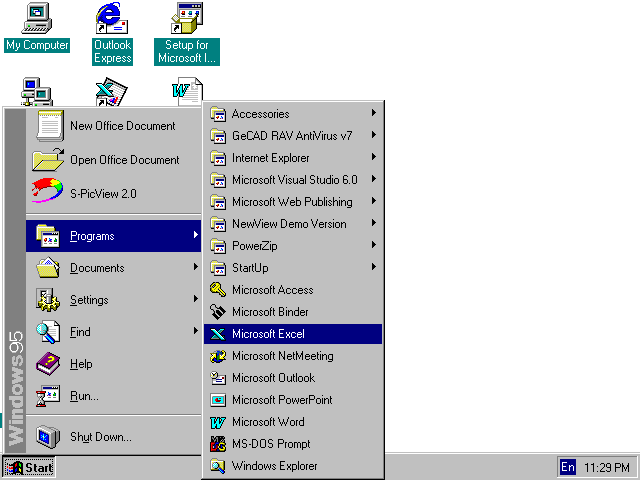Image resolution: width=640 pixels, height=480 pixels.
Task: Click the Microsoft Access key icon
Action: tap(218, 290)
